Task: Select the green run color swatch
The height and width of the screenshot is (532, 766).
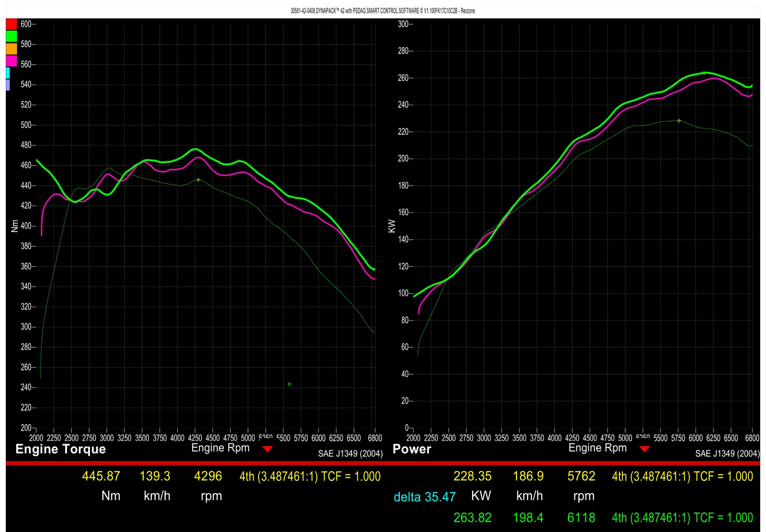Action: pos(11,36)
